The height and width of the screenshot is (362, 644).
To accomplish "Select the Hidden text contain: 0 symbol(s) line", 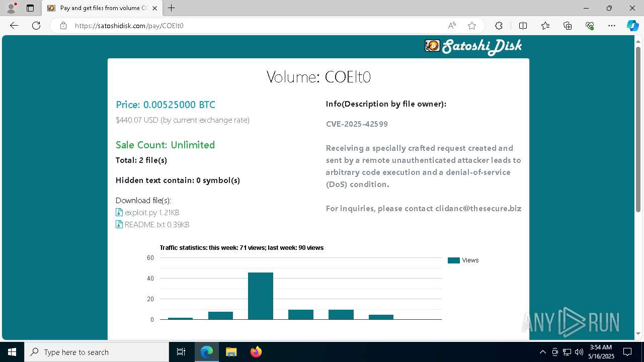I will click(x=178, y=180).
